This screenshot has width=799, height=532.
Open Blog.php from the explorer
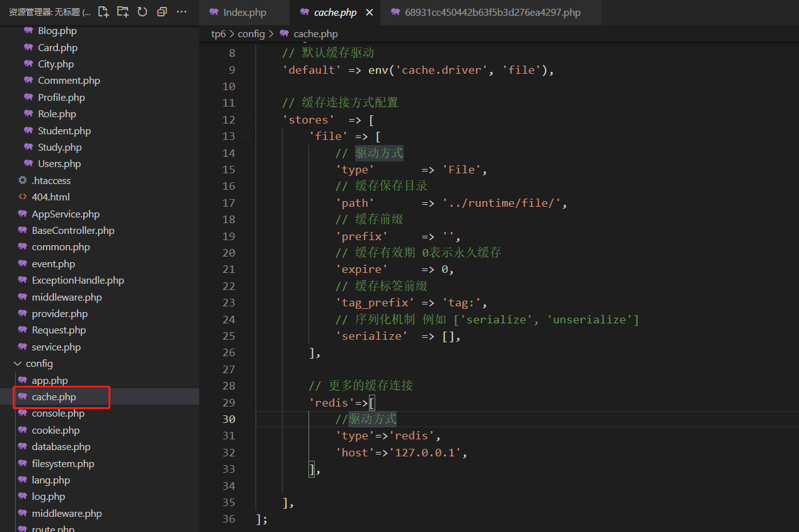pos(57,30)
